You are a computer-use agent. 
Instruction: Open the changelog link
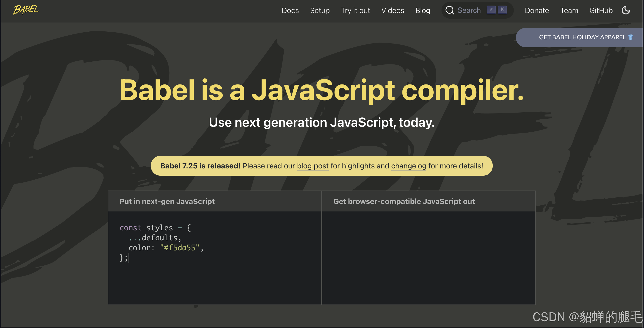tap(408, 166)
